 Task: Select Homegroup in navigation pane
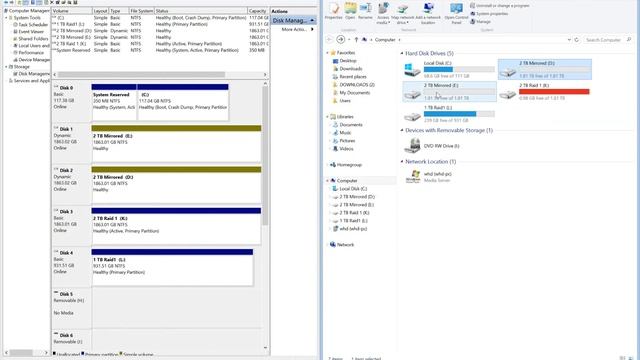349,165
